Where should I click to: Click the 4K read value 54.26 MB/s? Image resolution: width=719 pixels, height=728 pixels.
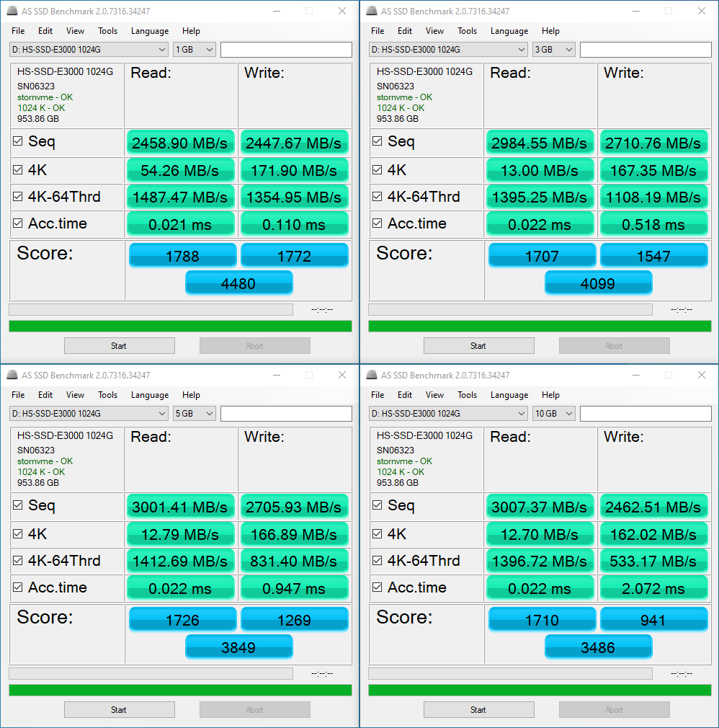click(180, 170)
